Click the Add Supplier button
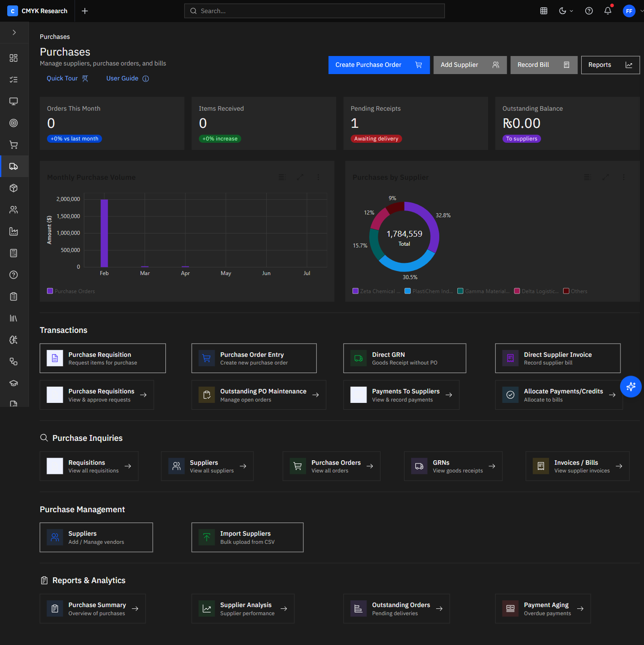 pyautogui.click(x=470, y=65)
